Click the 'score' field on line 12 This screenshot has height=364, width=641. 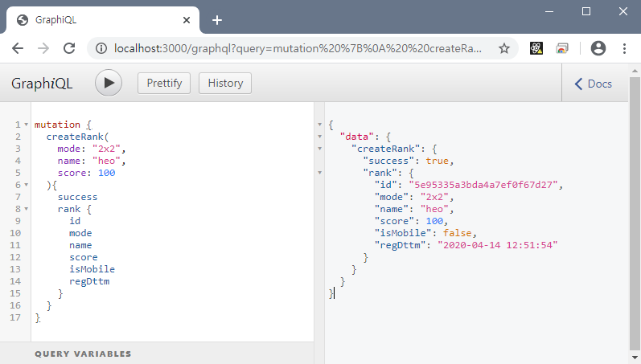pos(84,257)
